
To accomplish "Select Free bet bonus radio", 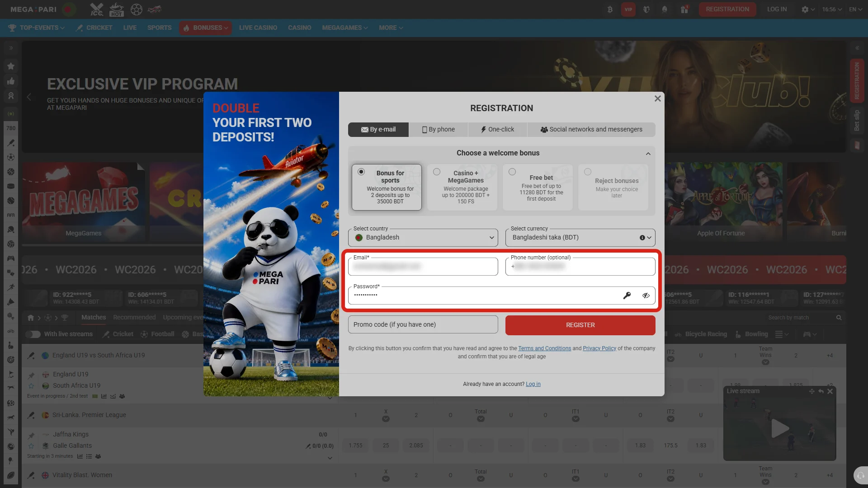I will pos(512,172).
